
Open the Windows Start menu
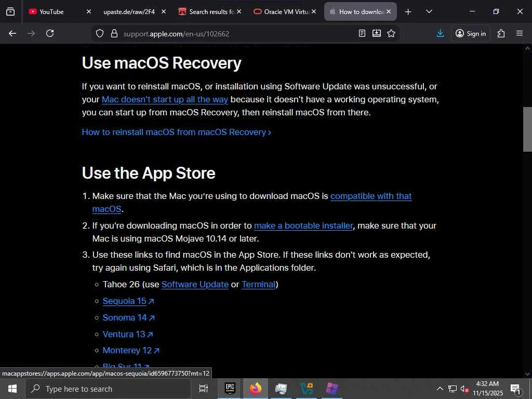click(12, 389)
